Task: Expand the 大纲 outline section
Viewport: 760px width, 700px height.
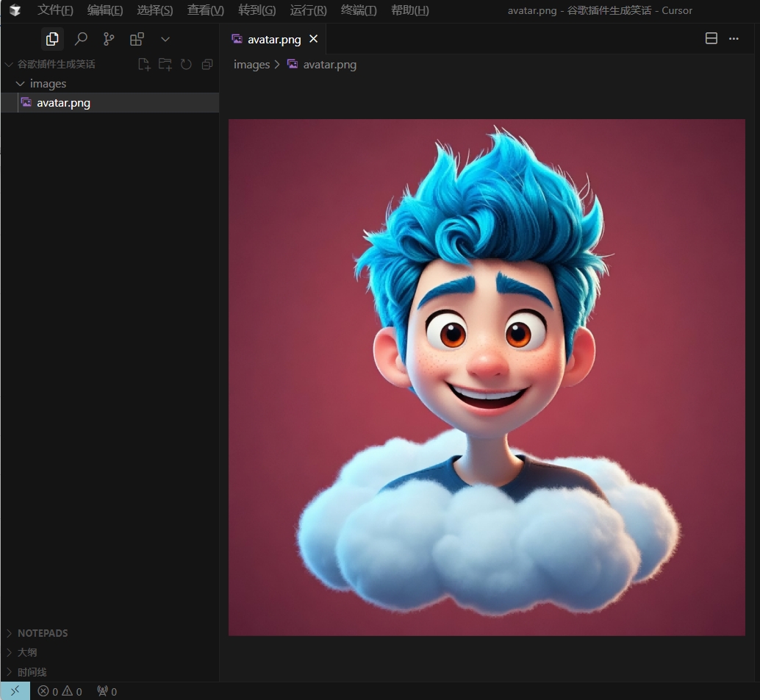Action: pyautogui.click(x=27, y=652)
